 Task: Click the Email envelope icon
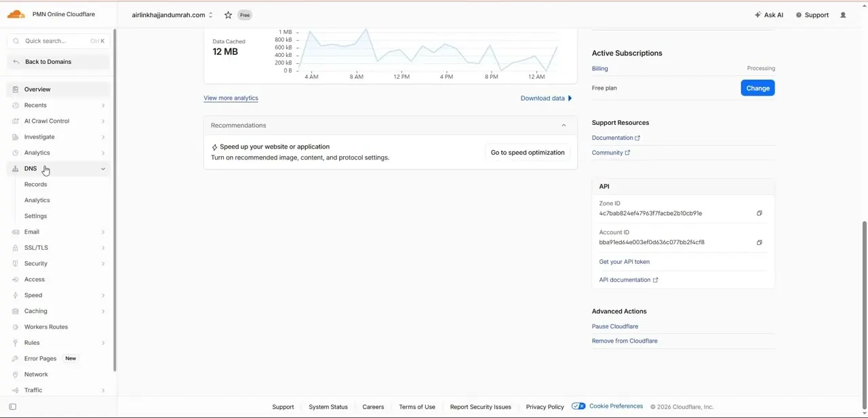(15, 232)
